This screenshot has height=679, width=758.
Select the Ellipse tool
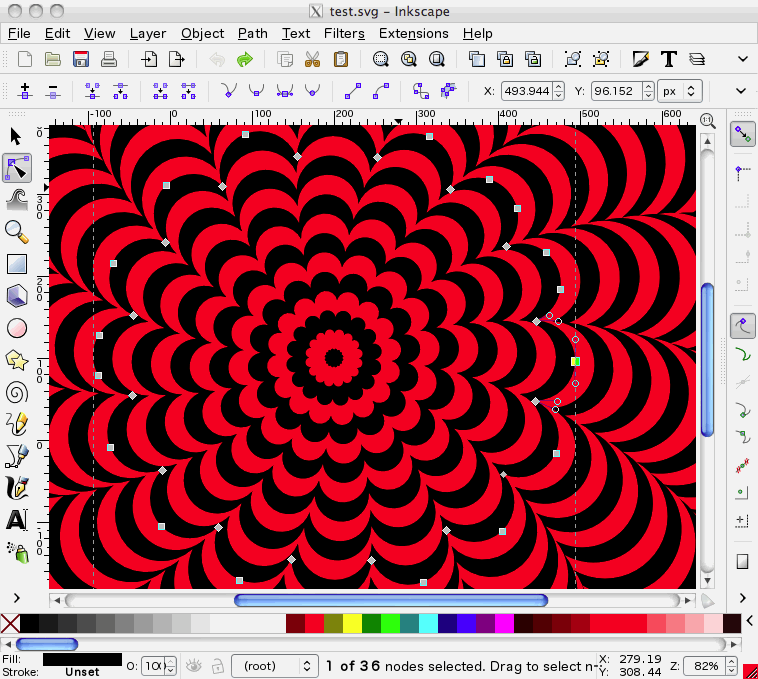17,328
